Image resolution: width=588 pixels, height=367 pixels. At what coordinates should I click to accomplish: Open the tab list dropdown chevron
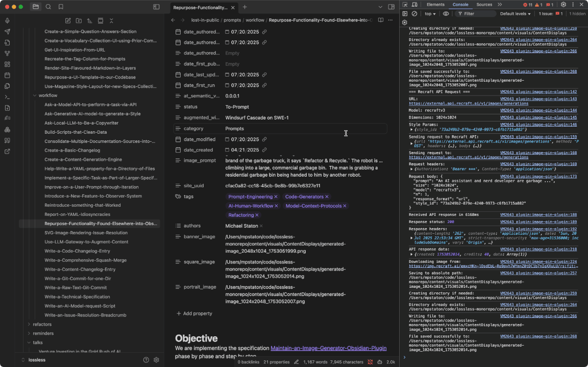(380, 7)
